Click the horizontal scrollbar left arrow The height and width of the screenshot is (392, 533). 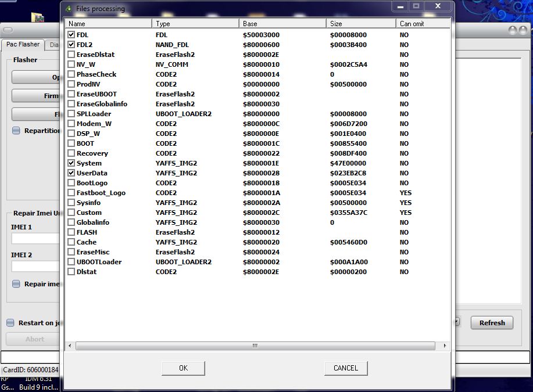click(x=70, y=346)
